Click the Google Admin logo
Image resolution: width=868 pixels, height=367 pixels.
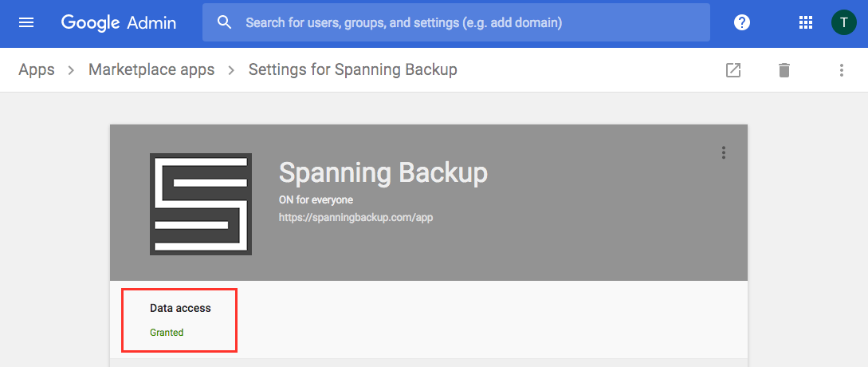(119, 22)
